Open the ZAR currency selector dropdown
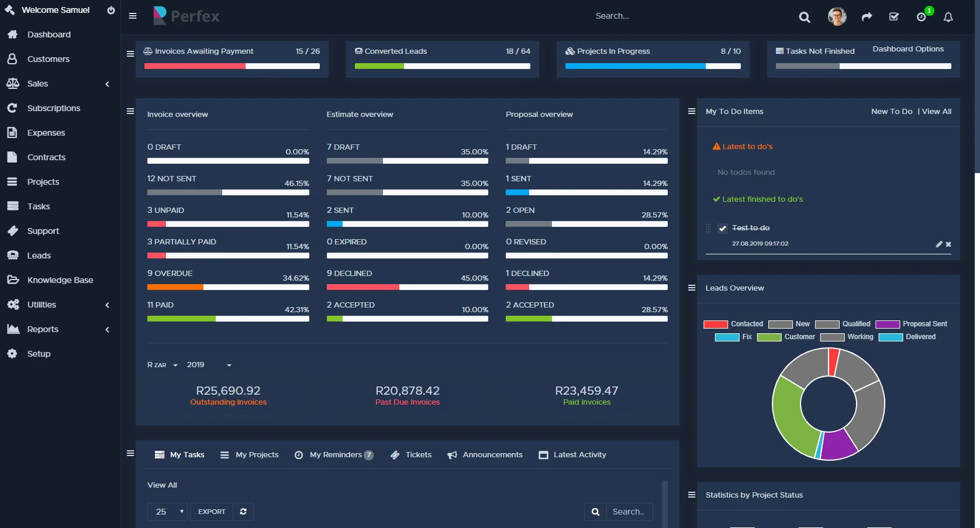The image size is (980, 528). [161, 364]
